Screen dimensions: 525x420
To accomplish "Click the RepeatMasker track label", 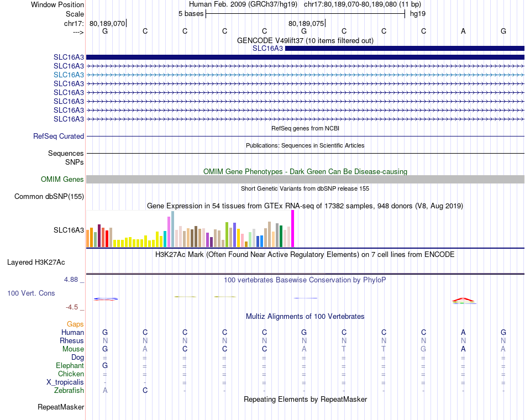I will pos(61,407).
